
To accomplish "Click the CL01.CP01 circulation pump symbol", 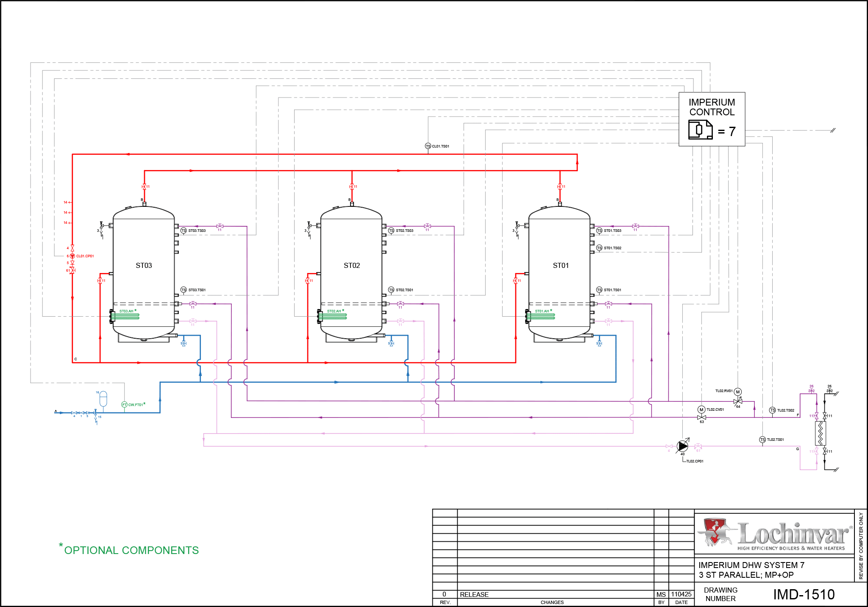I will pyautogui.click(x=72, y=256).
